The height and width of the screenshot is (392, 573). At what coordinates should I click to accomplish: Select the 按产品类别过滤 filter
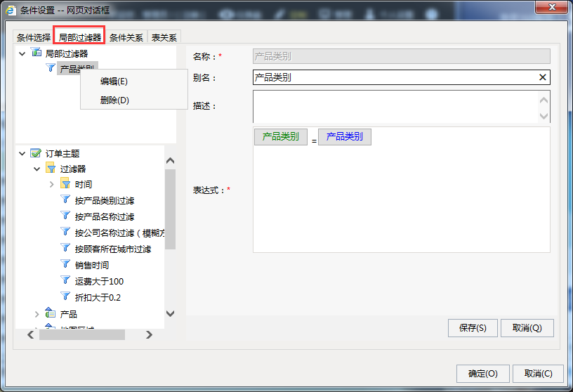point(105,200)
